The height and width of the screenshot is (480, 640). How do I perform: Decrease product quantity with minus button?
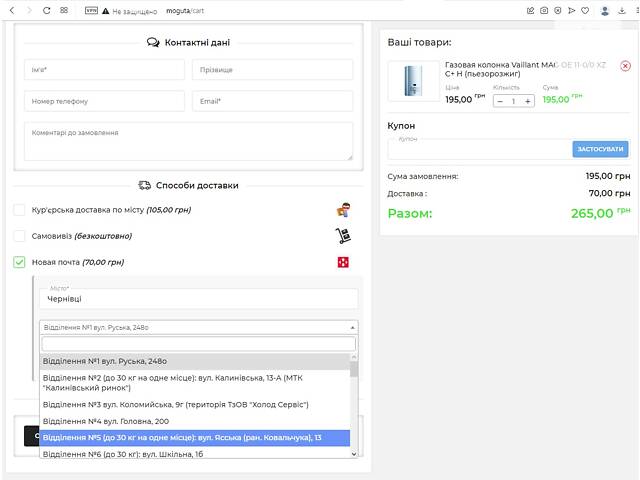[501, 101]
